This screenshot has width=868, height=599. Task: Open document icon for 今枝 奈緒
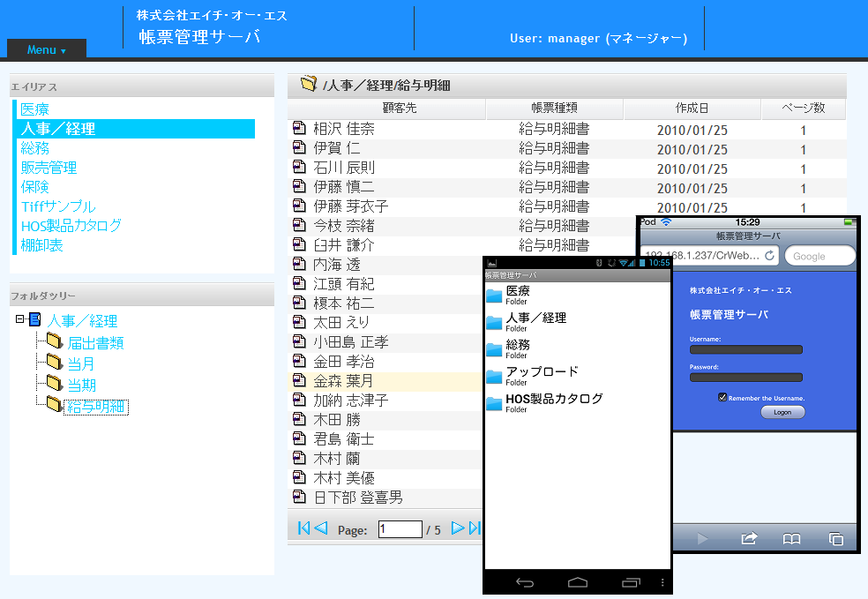pos(299,225)
